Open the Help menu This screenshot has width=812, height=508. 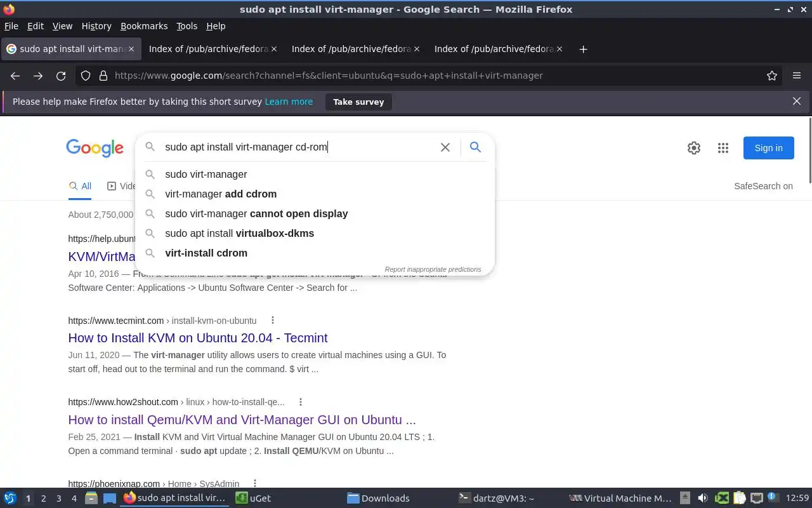coord(216,26)
